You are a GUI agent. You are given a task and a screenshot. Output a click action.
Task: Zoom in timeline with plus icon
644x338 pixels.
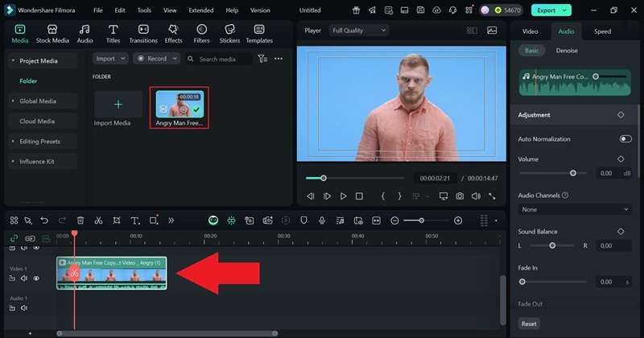[458, 221]
